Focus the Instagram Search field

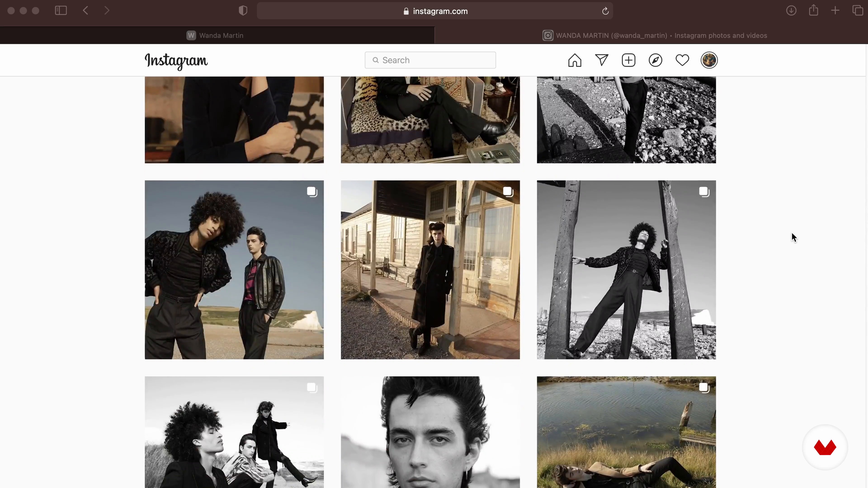(x=430, y=60)
